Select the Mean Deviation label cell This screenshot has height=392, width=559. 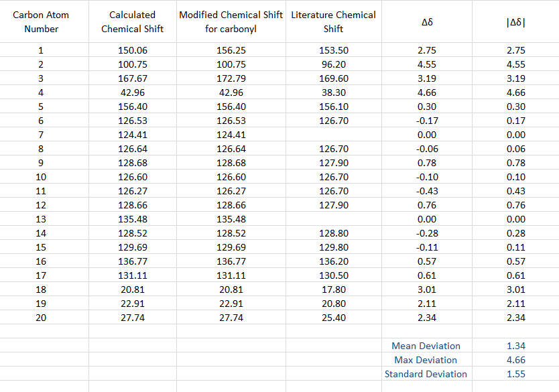click(x=426, y=346)
